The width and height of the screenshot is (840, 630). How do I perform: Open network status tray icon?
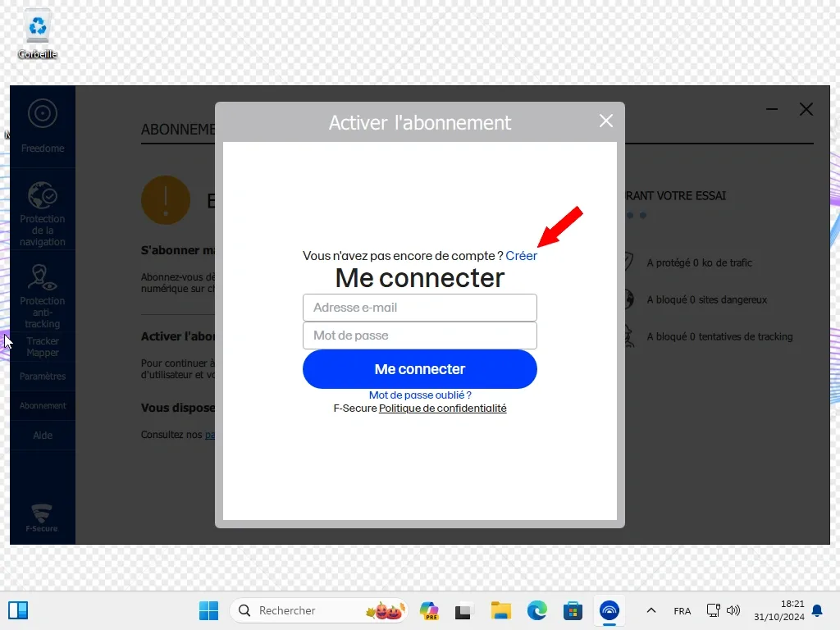713,610
